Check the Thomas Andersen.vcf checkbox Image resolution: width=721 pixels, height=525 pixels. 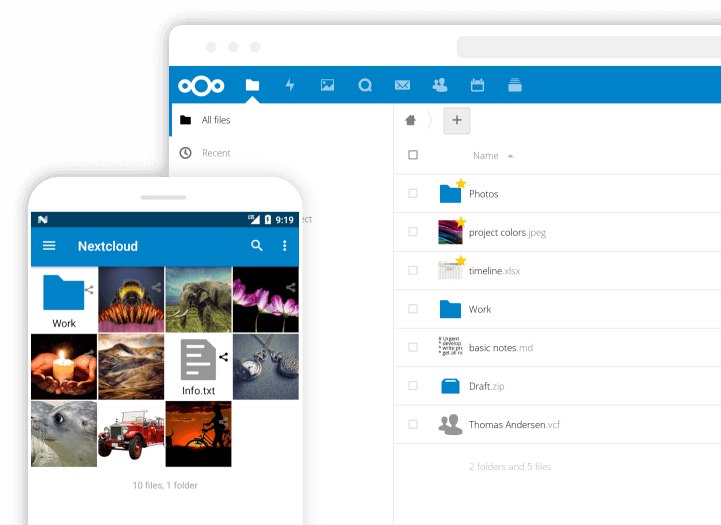[413, 424]
